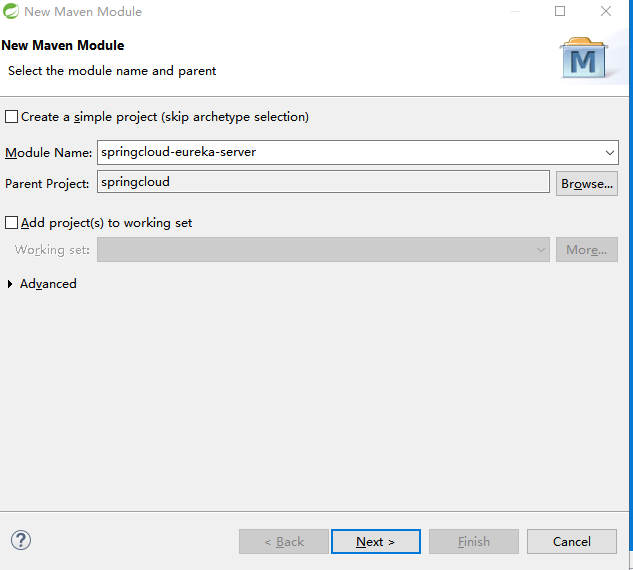The height and width of the screenshot is (570, 633).
Task: Click the Parent Project field
Action: click(323, 182)
